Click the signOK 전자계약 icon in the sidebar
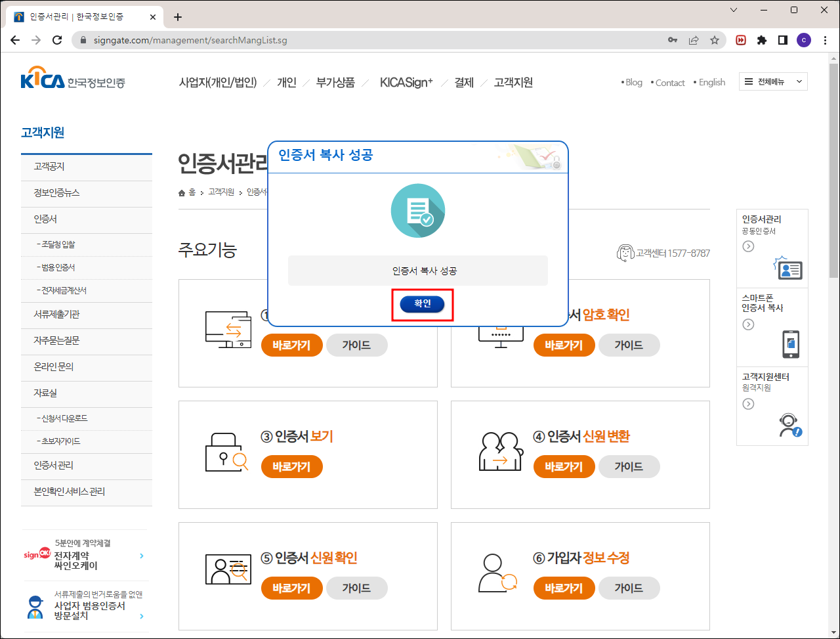The height and width of the screenshot is (639, 840). click(x=38, y=553)
